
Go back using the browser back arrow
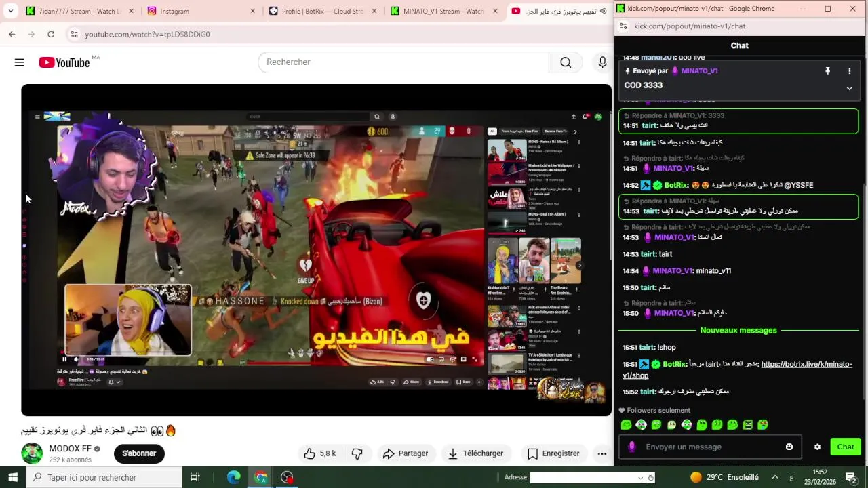pyautogui.click(x=12, y=34)
